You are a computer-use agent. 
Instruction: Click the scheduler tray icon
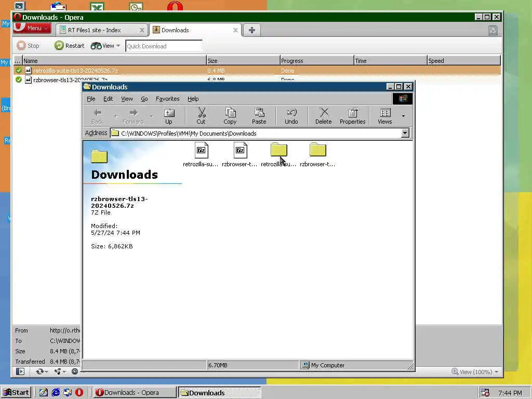point(485,392)
